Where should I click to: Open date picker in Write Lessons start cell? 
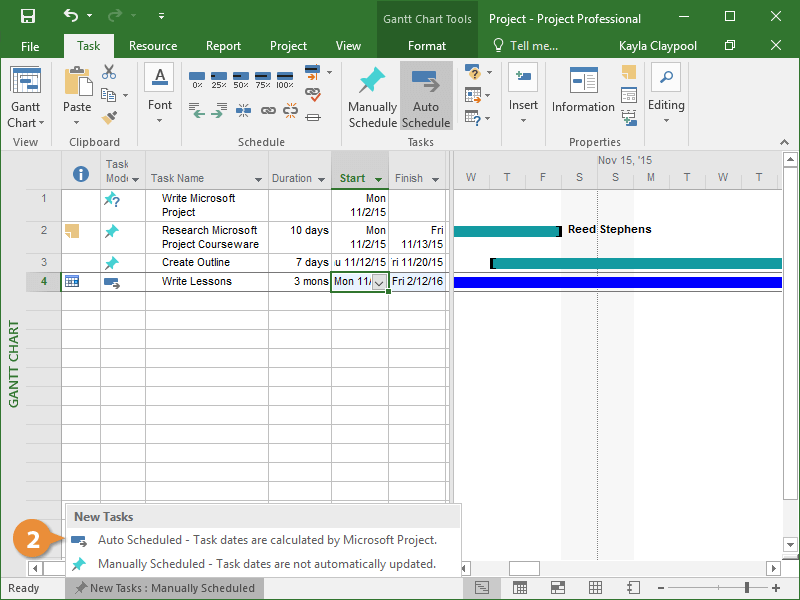coord(379,282)
